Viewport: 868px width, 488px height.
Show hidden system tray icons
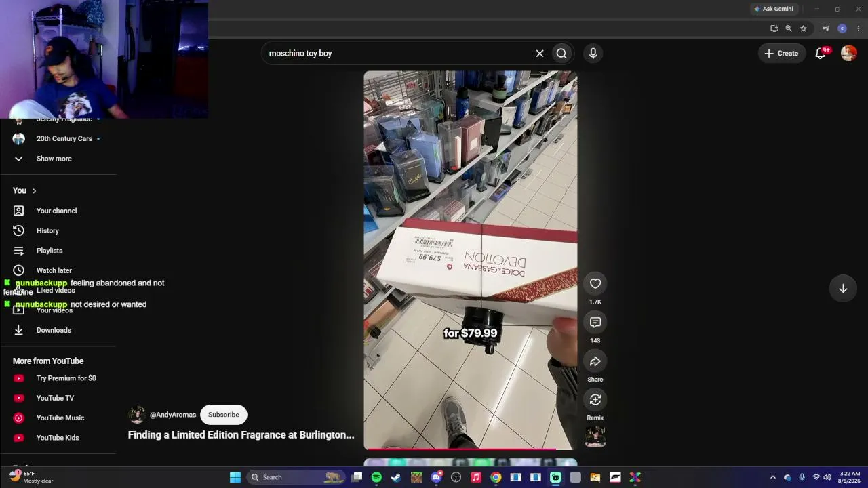coord(772,477)
